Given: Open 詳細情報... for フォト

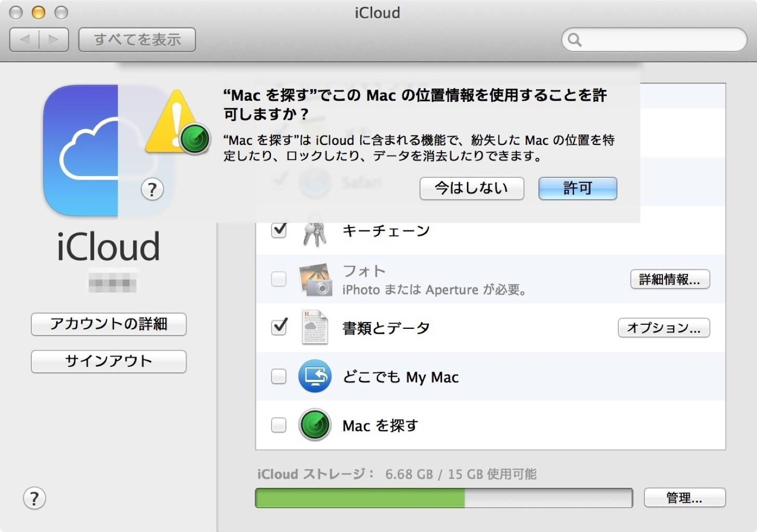Looking at the screenshot, I should (x=670, y=280).
